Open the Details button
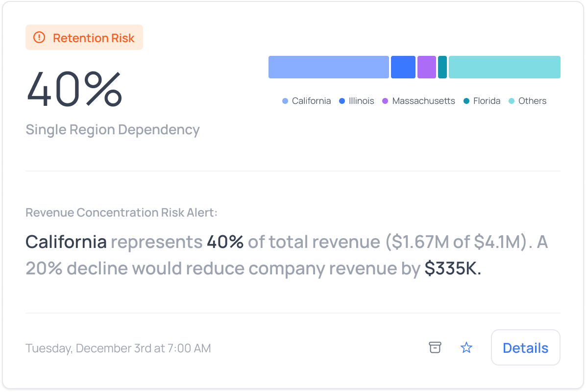The width and height of the screenshot is (586, 392). point(525,347)
